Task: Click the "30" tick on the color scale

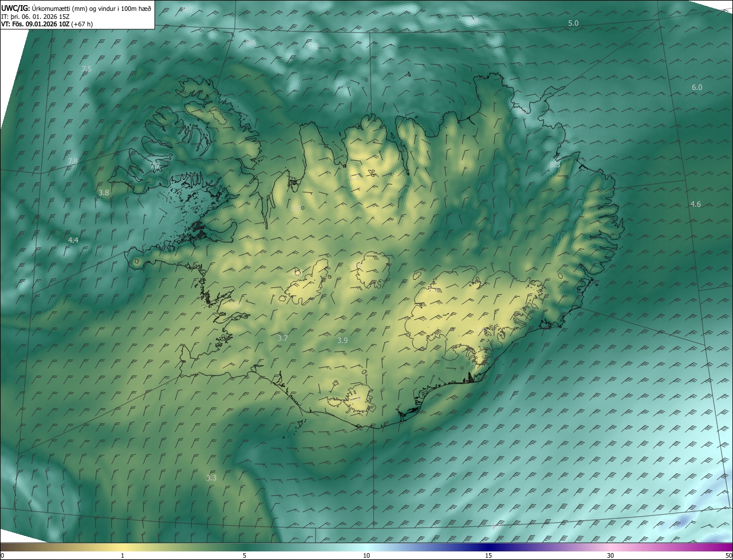Action: (610, 555)
